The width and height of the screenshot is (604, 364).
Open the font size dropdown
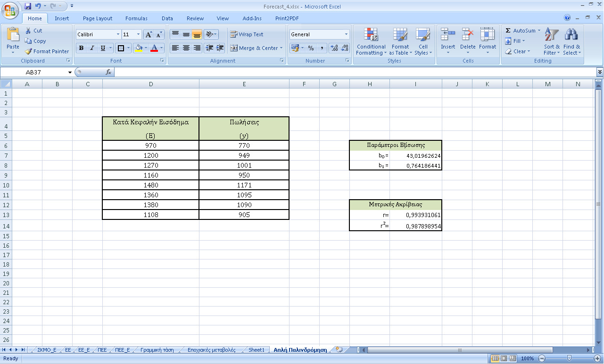click(x=138, y=34)
